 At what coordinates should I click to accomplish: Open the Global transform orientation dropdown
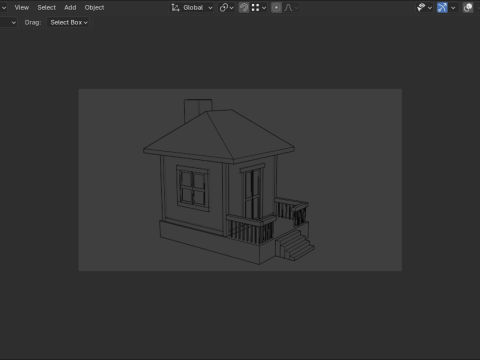click(192, 7)
